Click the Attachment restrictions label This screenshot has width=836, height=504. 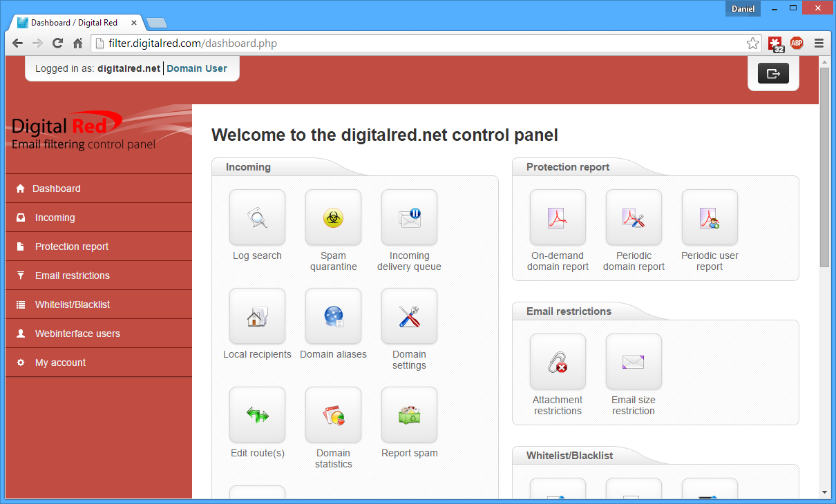point(558,405)
